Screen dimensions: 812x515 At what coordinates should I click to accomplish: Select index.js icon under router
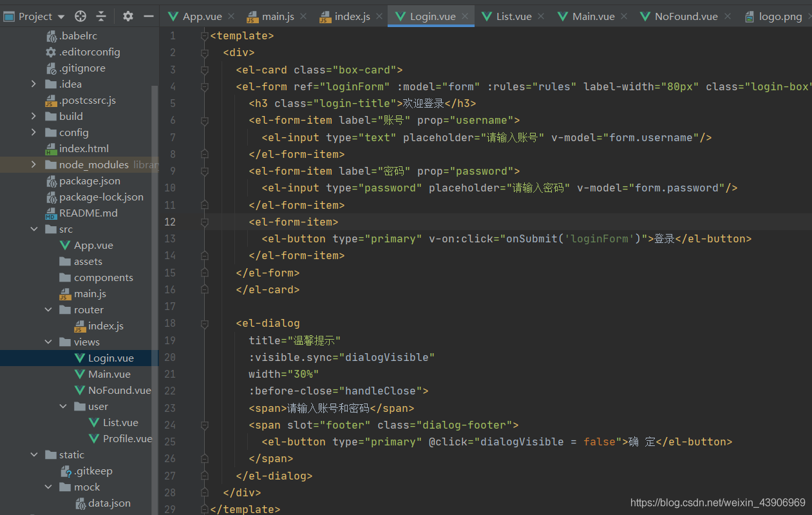[80, 326]
